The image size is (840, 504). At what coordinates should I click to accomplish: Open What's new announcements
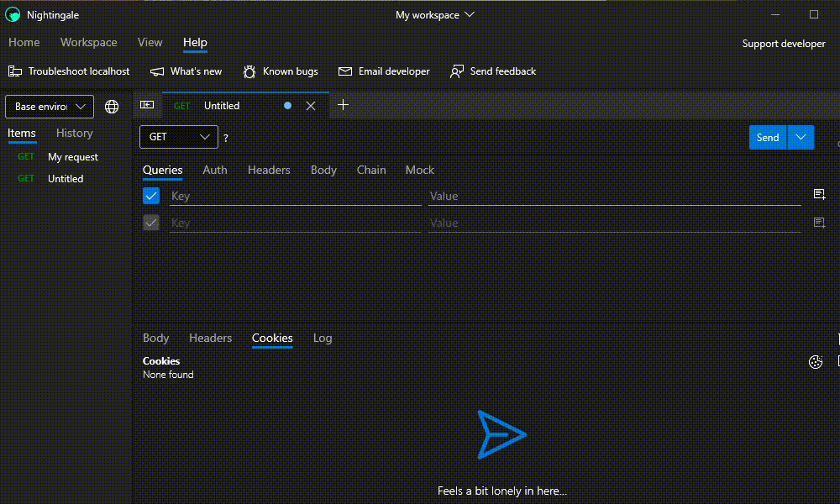186,71
